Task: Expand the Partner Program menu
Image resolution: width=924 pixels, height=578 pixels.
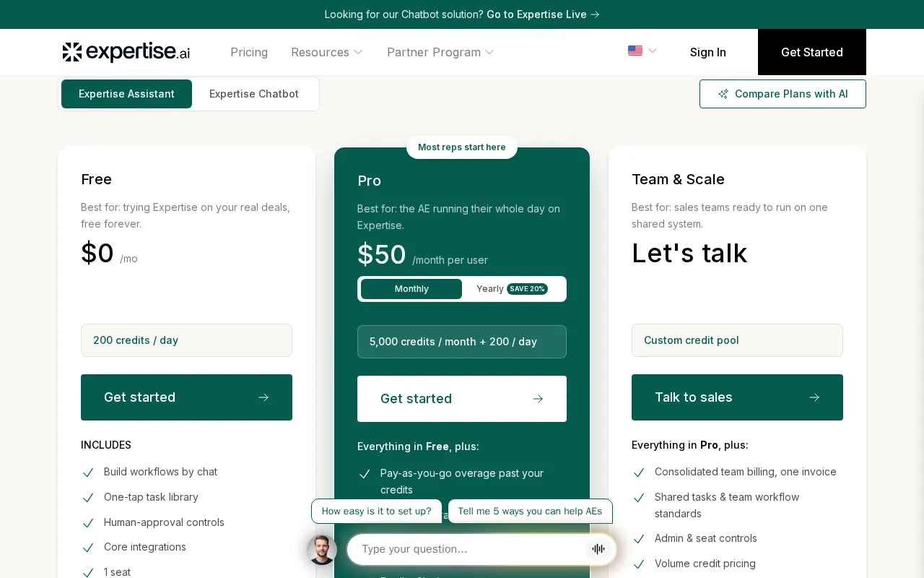Action: click(x=440, y=52)
